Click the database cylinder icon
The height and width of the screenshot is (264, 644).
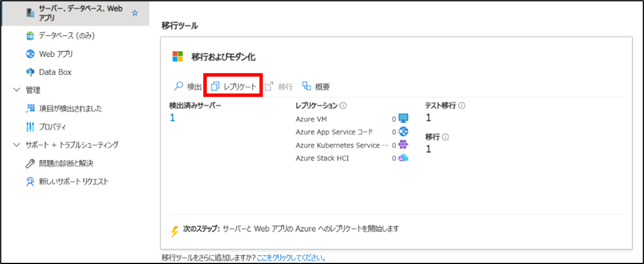30,36
